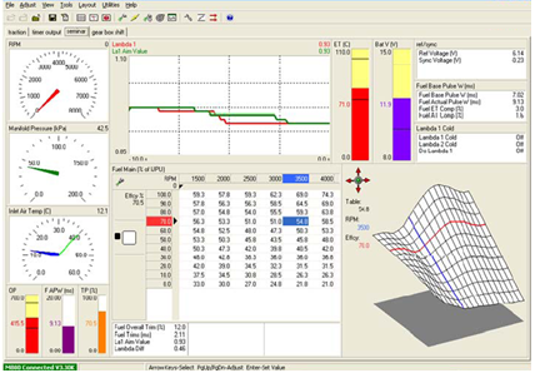
Task: Switch to the gear box shift tab
Action: click(108, 32)
